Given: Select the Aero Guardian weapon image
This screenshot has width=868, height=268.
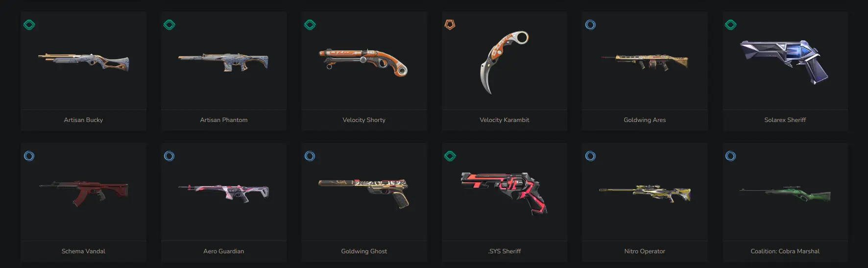Looking at the screenshot, I should [224, 192].
